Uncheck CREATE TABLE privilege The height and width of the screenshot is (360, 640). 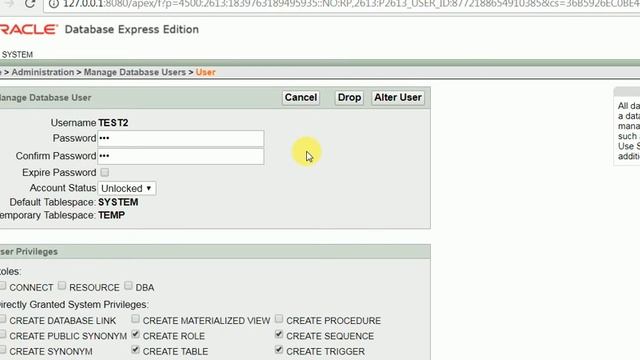(x=136, y=349)
